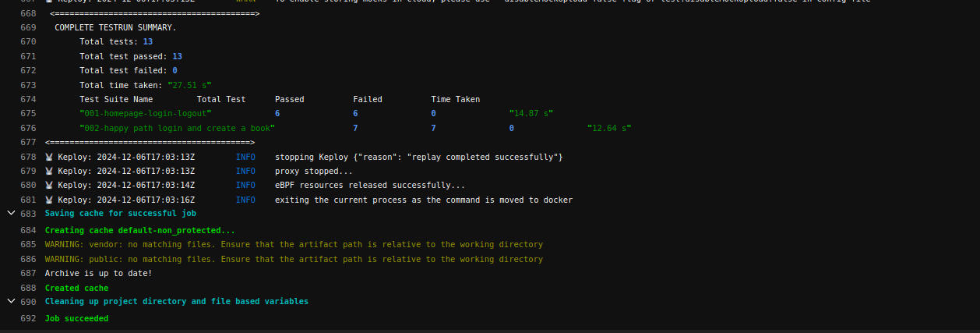The width and height of the screenshot is (980, 333).
Task: Click the "14.87 s" time value
Action: point(531,113)
